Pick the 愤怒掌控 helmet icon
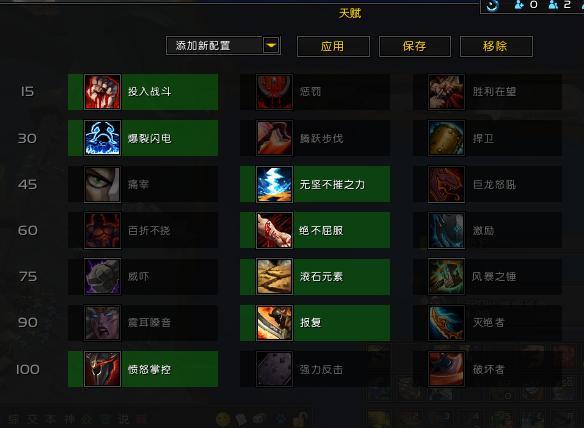 [x=102, y=369]
